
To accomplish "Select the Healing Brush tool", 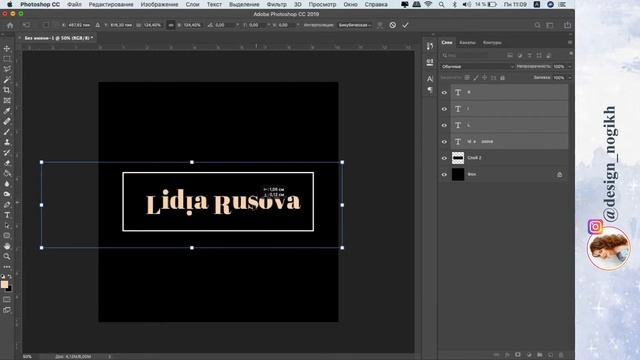I will click(x=7, y=121).
